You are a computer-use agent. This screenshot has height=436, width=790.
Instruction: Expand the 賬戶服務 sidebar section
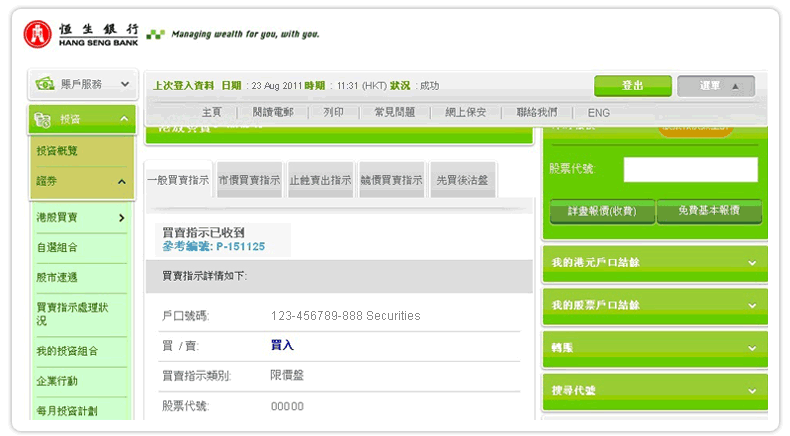coord(125,85)
